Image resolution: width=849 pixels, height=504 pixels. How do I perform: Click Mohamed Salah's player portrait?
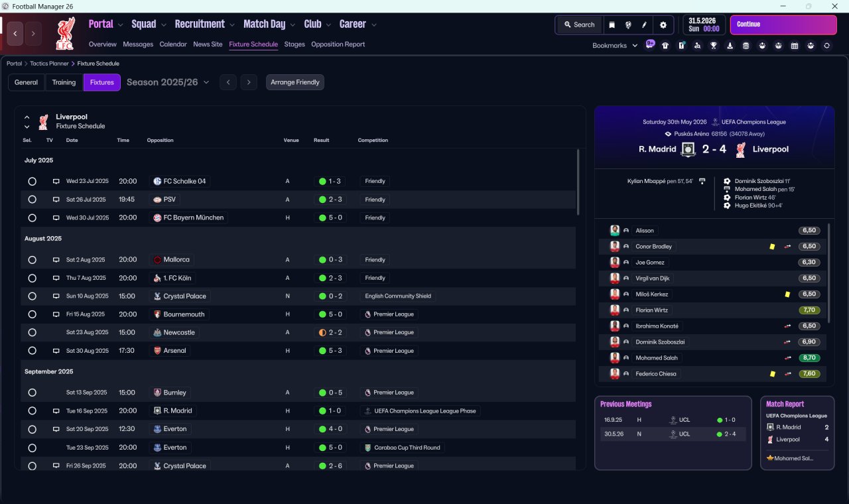click(615, 358)
